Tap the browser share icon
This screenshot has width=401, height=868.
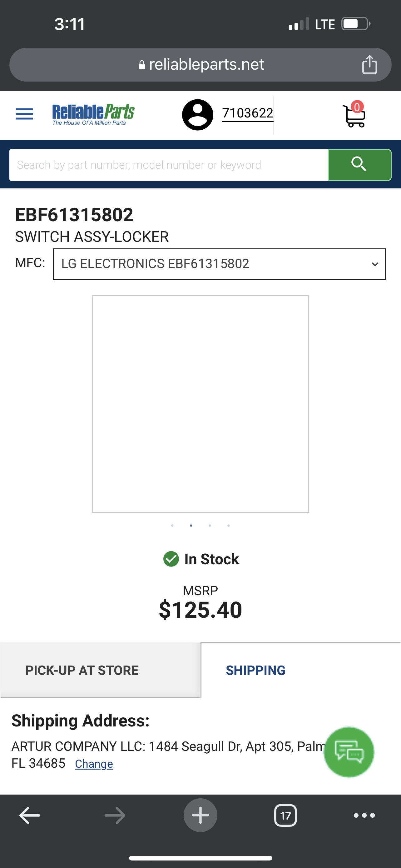point(369,64)
